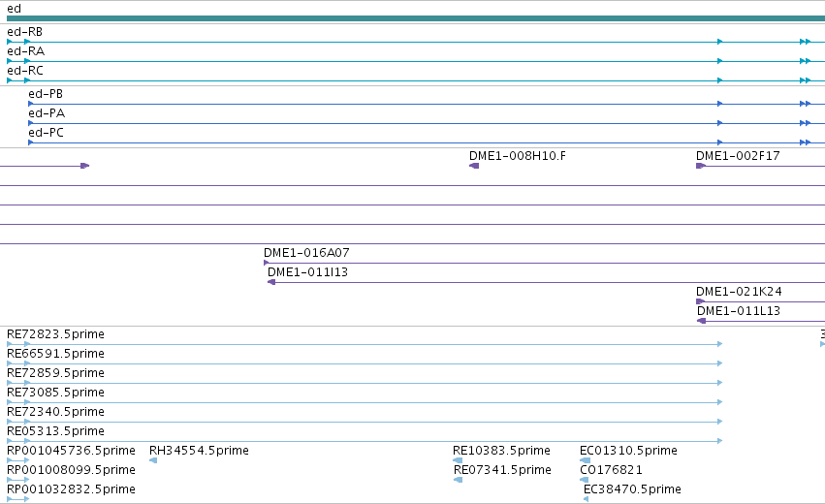Select the ed gene label
825x504 pixels.
(x=15, y=9)
